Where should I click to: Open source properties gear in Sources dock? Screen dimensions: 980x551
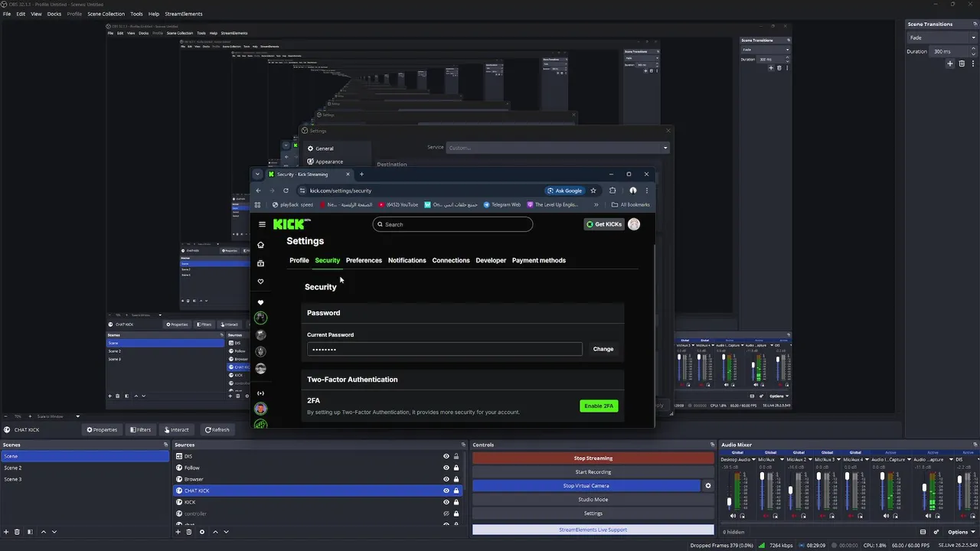tap(202, 532)
